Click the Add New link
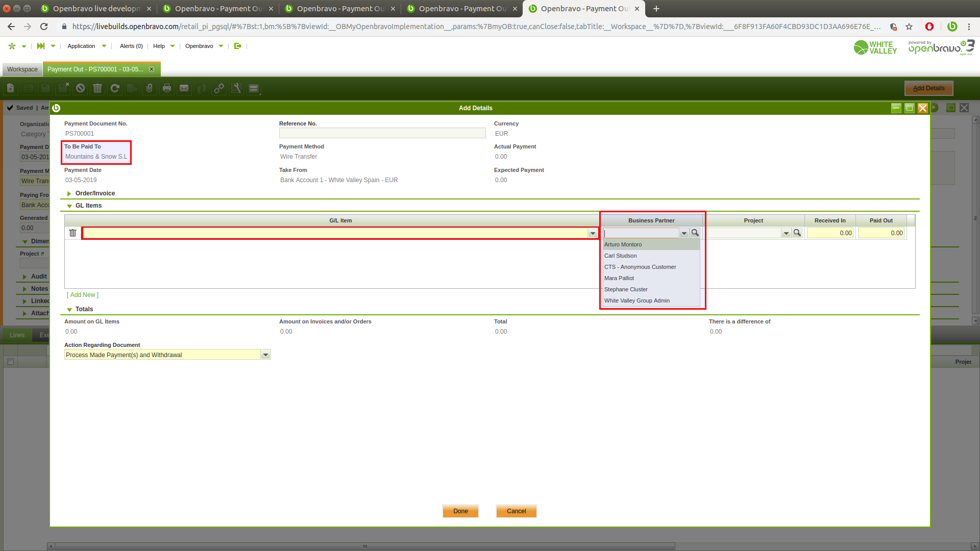 pos(83,295)
